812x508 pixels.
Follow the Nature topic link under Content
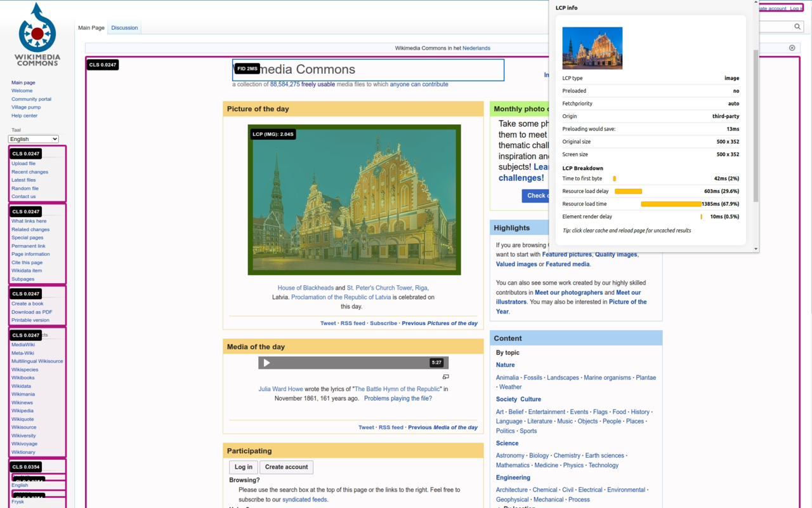[505, 364]
